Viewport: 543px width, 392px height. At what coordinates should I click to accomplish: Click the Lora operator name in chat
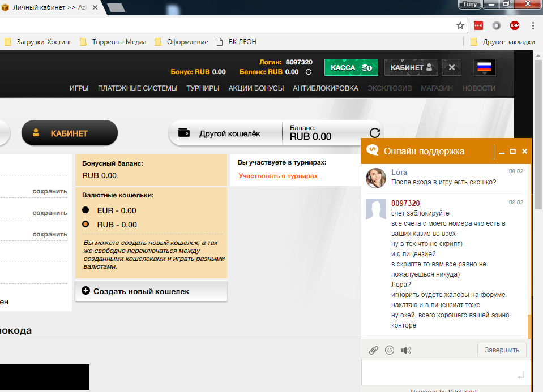399,173
